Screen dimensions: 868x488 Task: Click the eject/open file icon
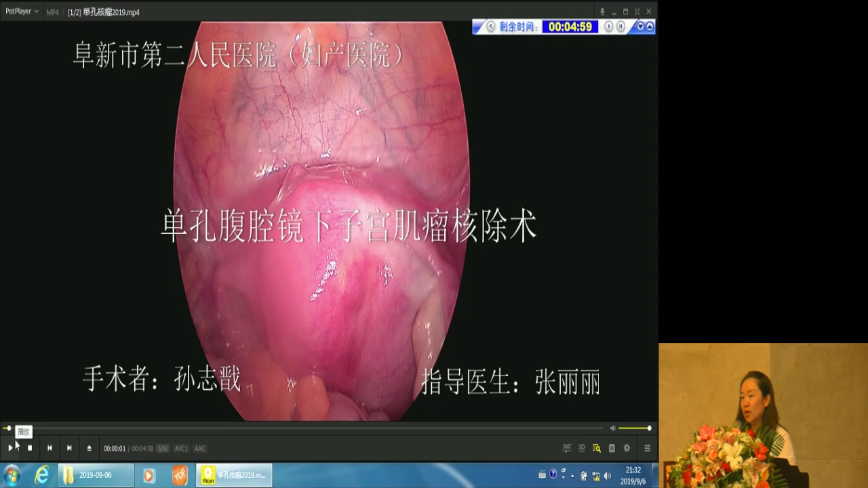pos(89,448)
